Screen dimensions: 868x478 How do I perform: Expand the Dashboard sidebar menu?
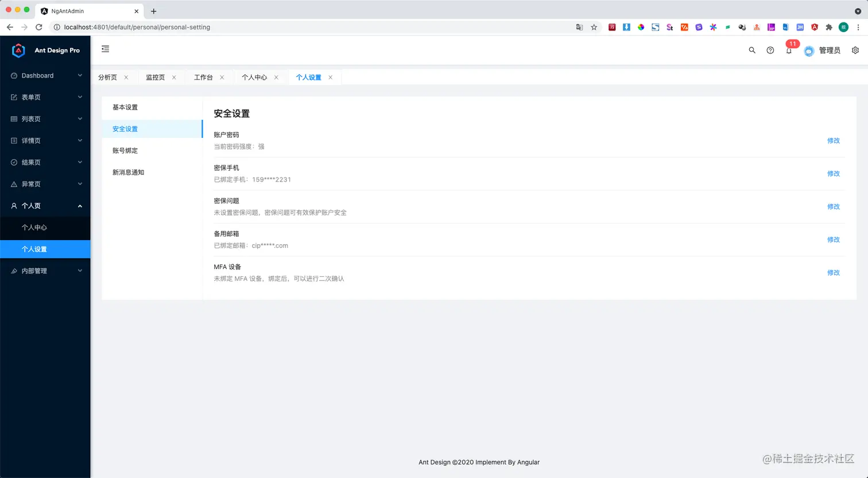pos(45,76)
